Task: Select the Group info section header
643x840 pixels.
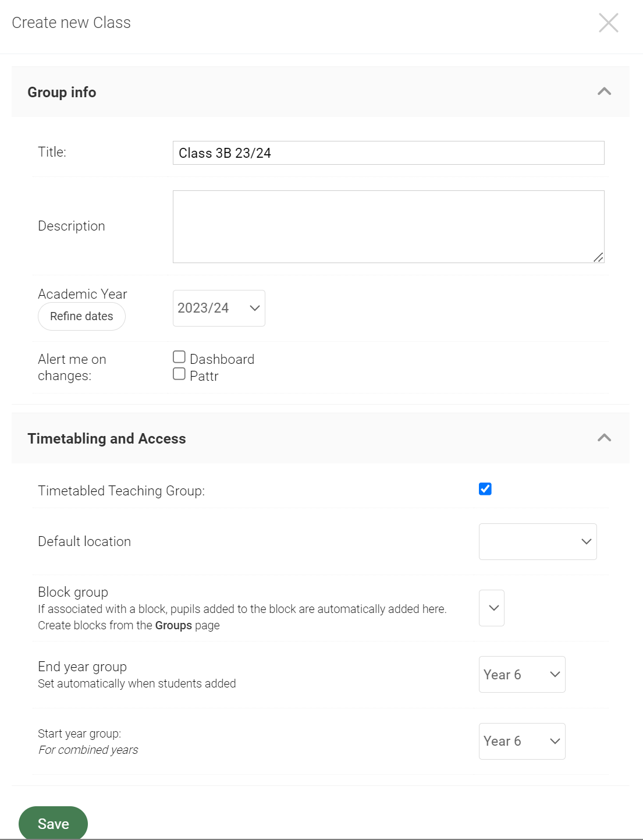Action: (x=62, y=91)
